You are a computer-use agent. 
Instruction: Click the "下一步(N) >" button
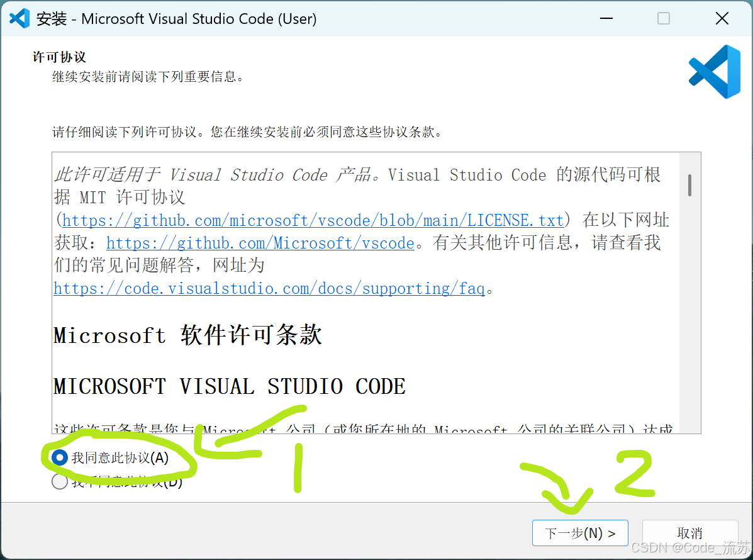(579, 533)
